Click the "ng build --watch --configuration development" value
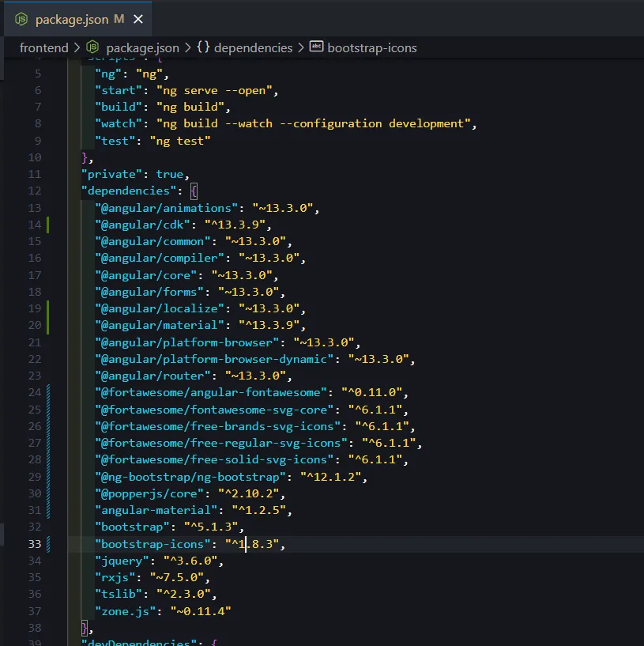644x646 pixels. [314, 123]
